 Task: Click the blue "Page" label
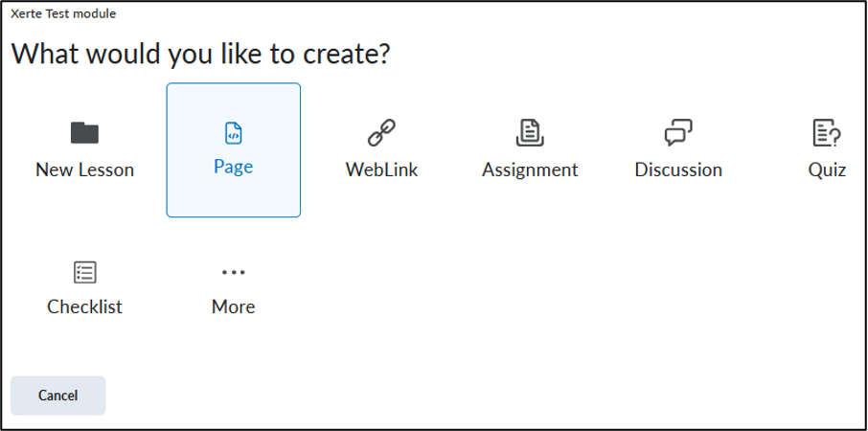233,167
